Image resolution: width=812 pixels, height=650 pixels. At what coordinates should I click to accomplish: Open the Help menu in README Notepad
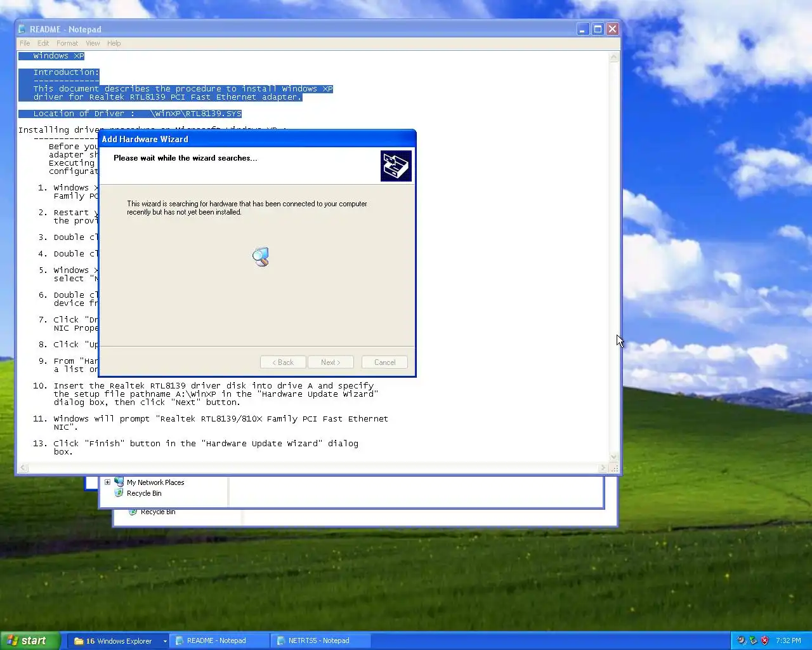pos(114,43)
